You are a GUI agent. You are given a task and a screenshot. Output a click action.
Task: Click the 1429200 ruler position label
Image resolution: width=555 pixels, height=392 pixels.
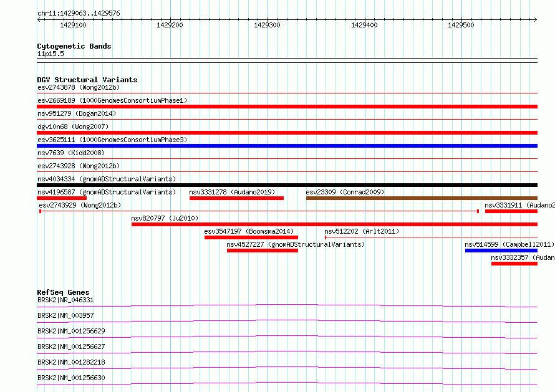tap(170, 25)
